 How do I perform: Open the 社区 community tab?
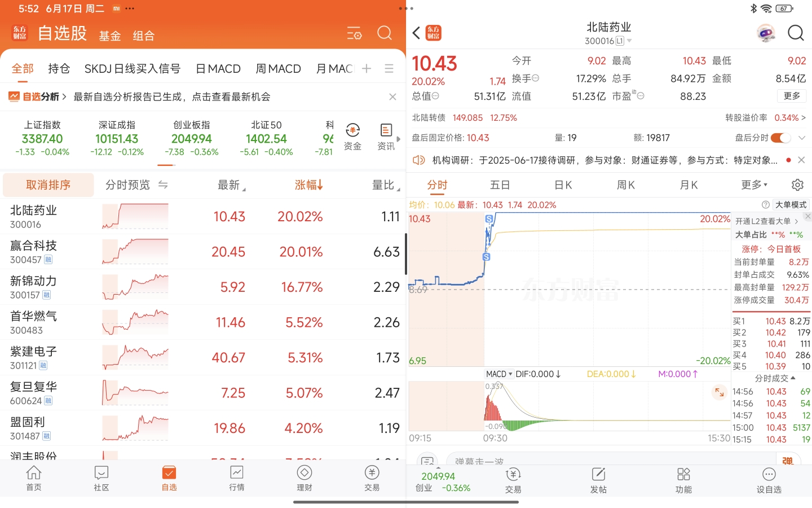[x=101, y=478]
